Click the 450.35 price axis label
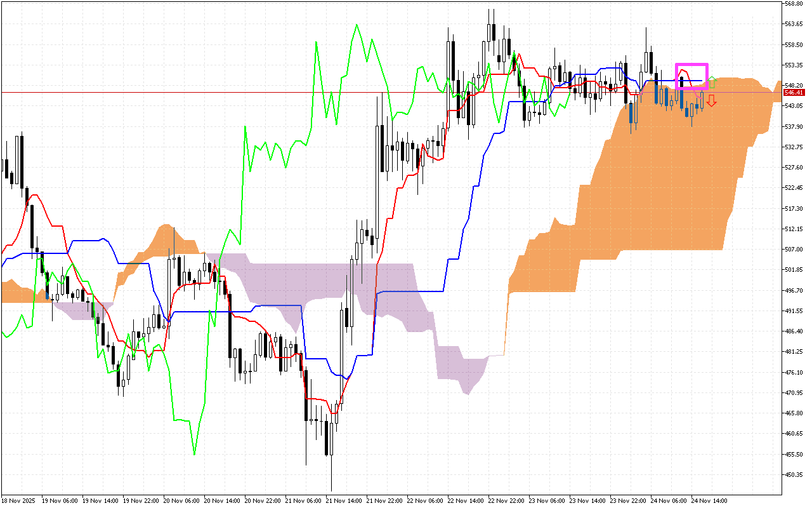 pyautogui.click(x=794, y=474)
